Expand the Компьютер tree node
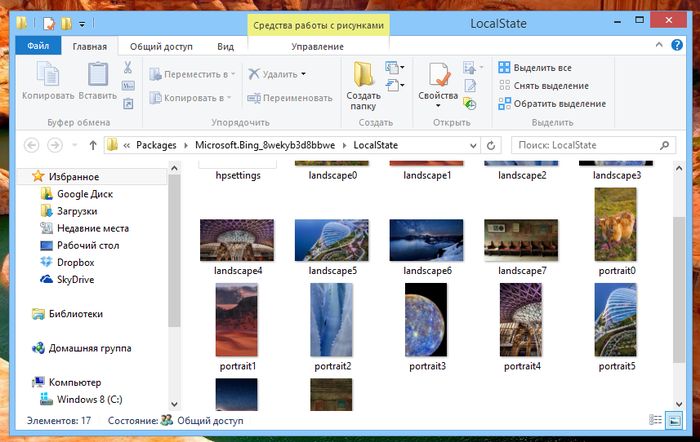The width and height of the screenshot is (700, 442). pyautogui.click(x=25, y=382)
